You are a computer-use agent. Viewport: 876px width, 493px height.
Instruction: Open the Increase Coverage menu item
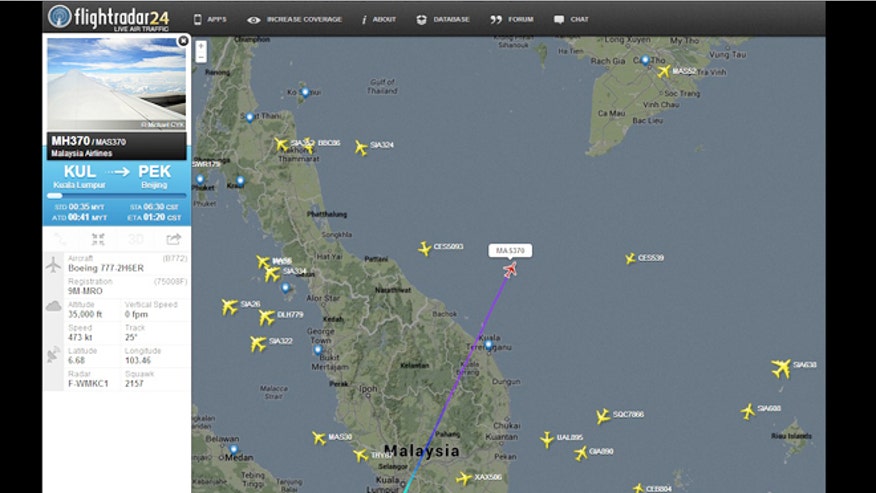pyautogui.click(x=294, y=20)
